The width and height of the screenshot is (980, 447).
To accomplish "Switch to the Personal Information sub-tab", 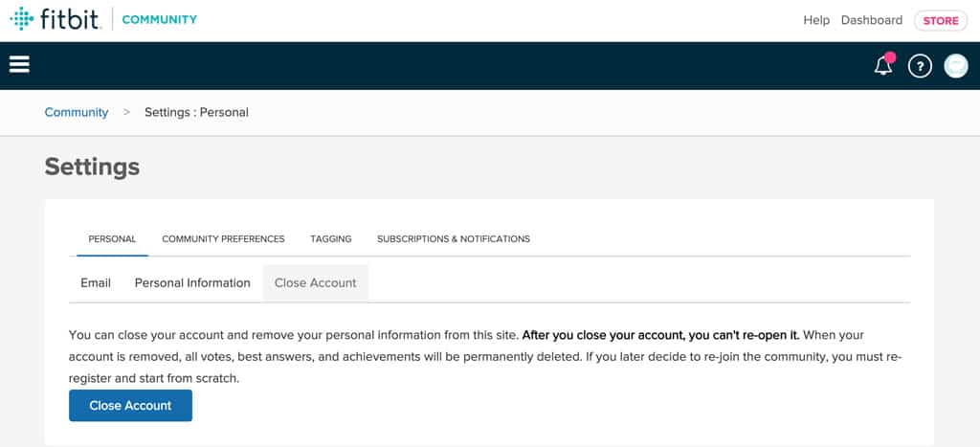I will (x=192, y=282).
